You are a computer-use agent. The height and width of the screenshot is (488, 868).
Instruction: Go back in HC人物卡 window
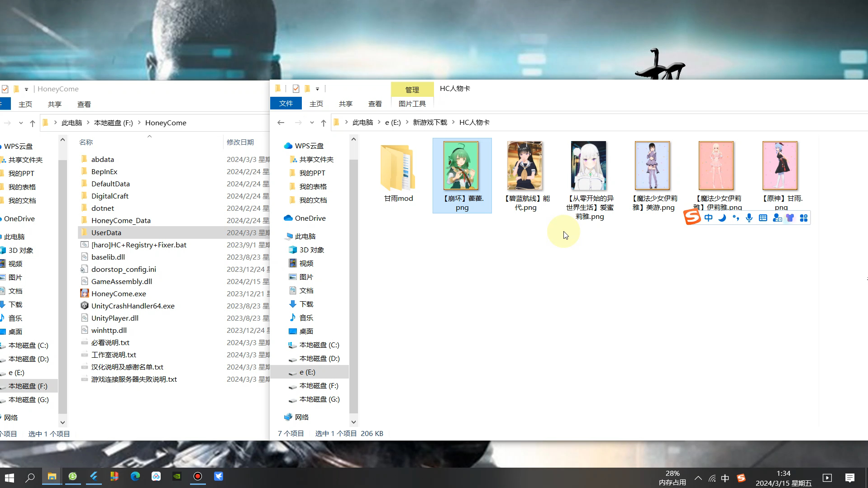(x=281, y=123)
